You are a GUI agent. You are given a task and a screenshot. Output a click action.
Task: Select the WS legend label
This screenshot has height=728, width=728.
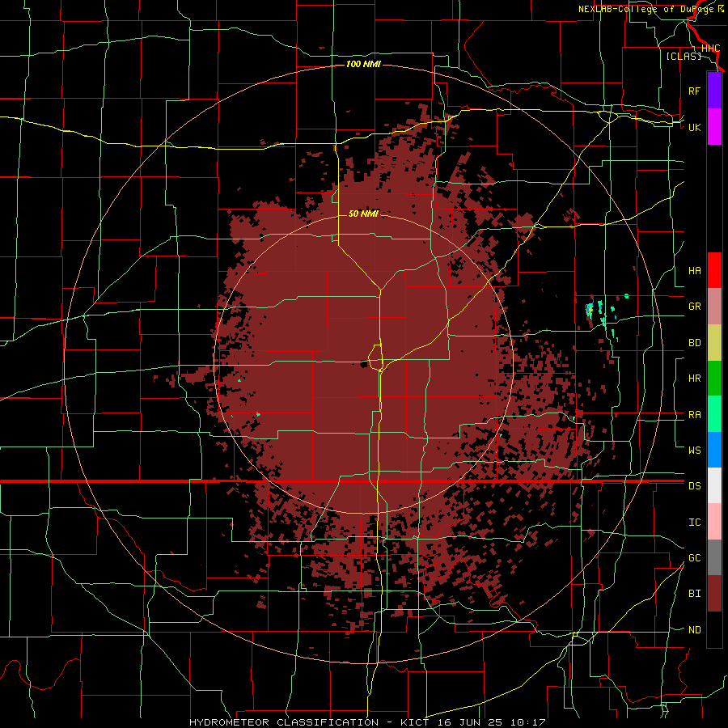[694, 450]
